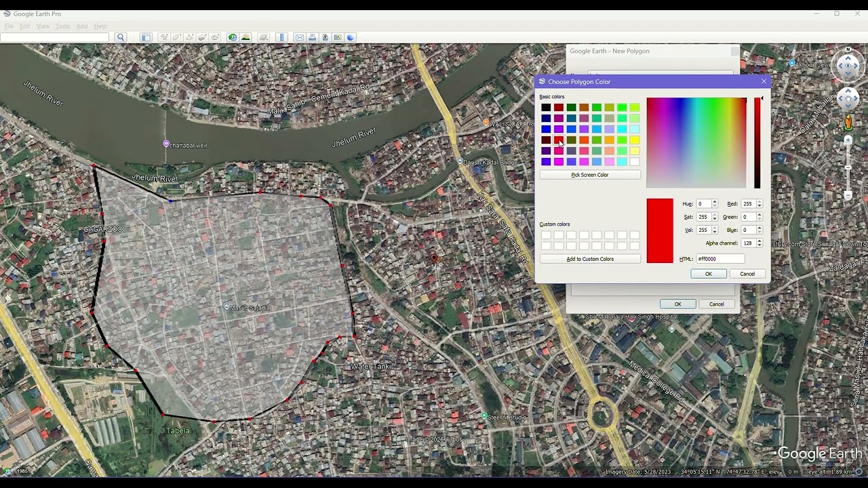Image resolution: width=868 pixels, height=488 pixels.
Task: Click the Blue value stepper arrows
Action: pos(759,230)
